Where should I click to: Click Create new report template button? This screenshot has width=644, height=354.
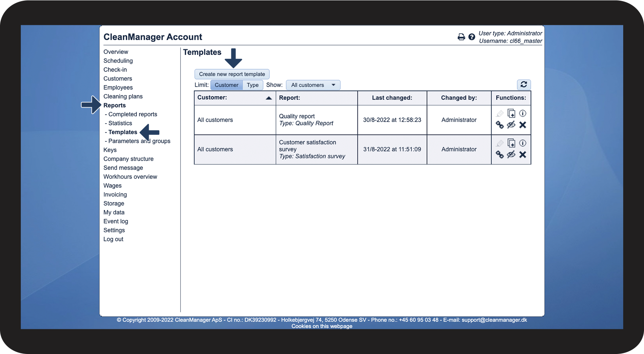coord(232,74)
